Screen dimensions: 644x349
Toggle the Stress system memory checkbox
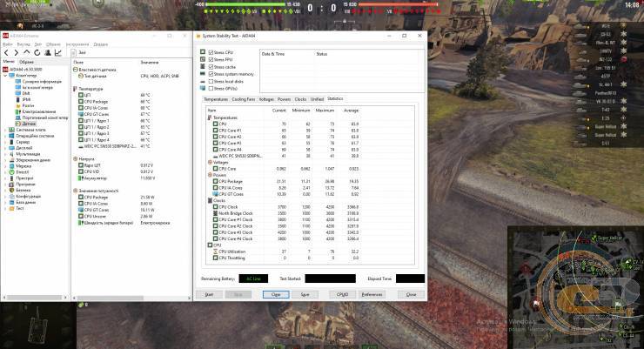pos(211,74)
